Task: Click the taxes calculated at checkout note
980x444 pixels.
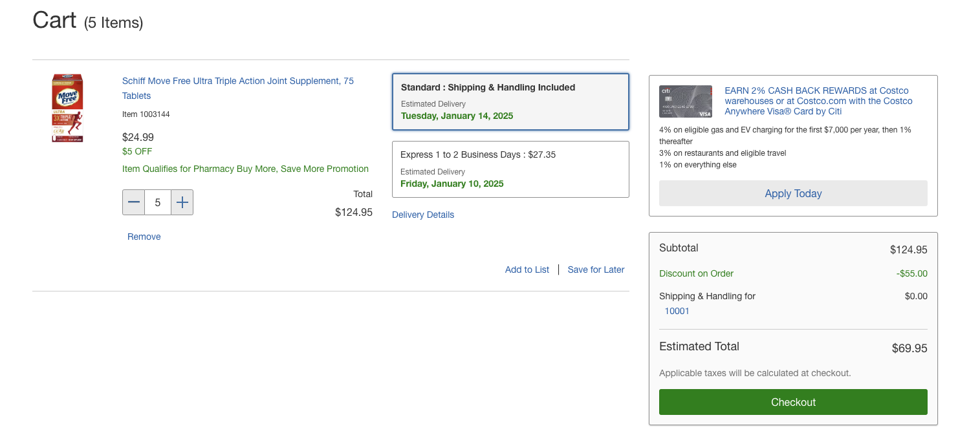Action: click(755, 373)
